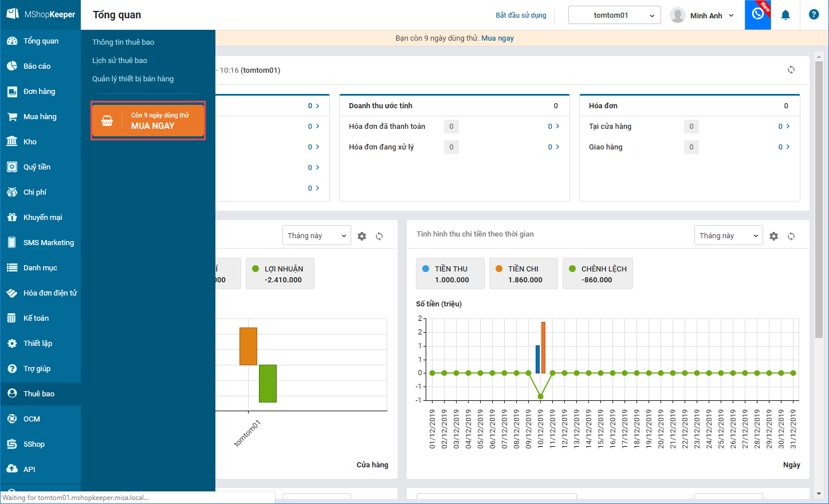Toggle TIỀN CHI legend series
829x504 pixels.
pyautogui.click(x=524, y=274)
